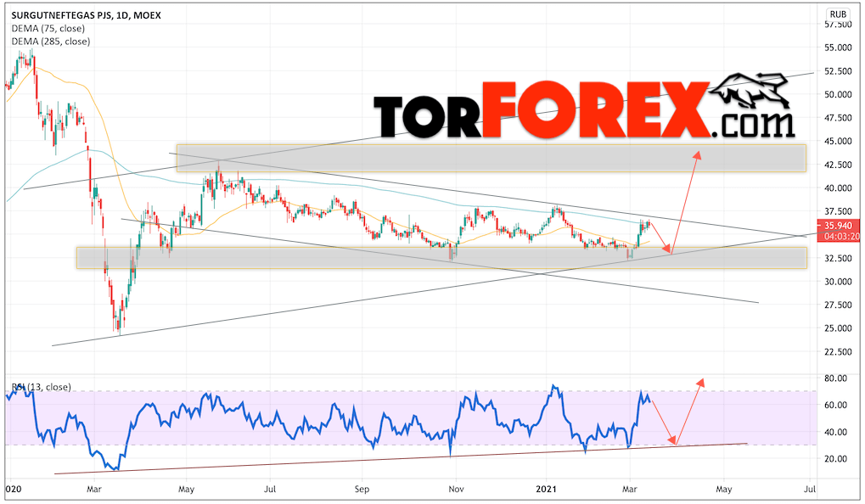The width and height of the screenshot is (865, 504).
Task: Click the 55.000 price axis label
Action: (x=838, y=48)
